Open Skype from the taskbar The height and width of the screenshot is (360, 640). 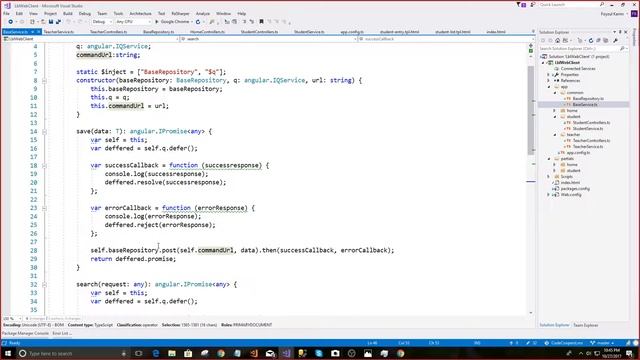coord(319,353)
